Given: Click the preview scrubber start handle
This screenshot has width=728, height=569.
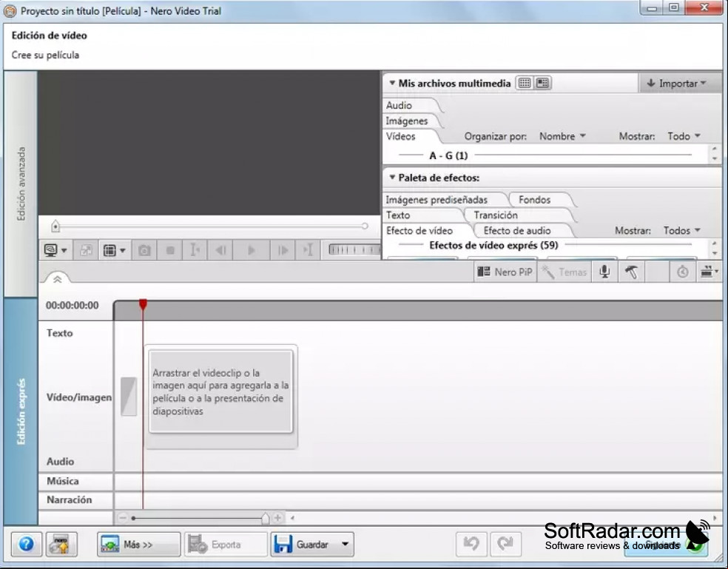Looking at the screenshot, I should coord(55,226).
